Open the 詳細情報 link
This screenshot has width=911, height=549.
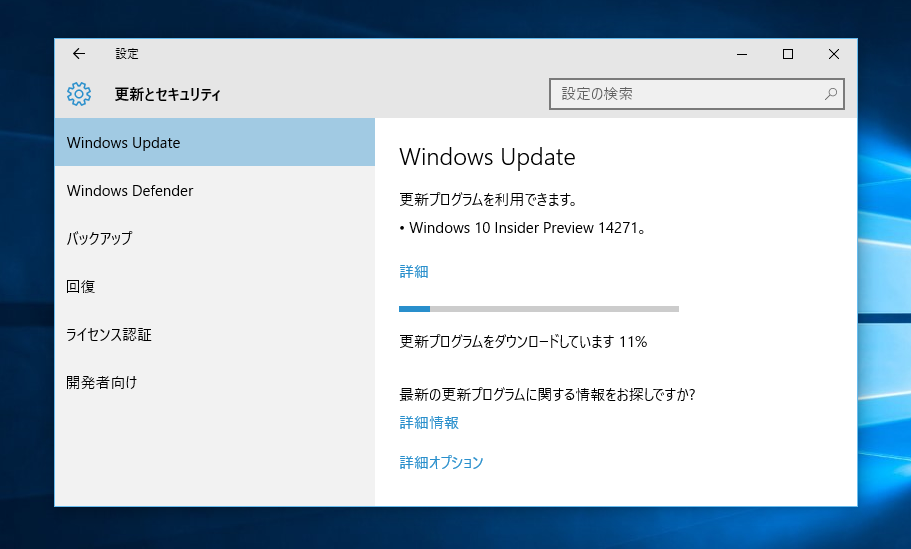[429, 422]
